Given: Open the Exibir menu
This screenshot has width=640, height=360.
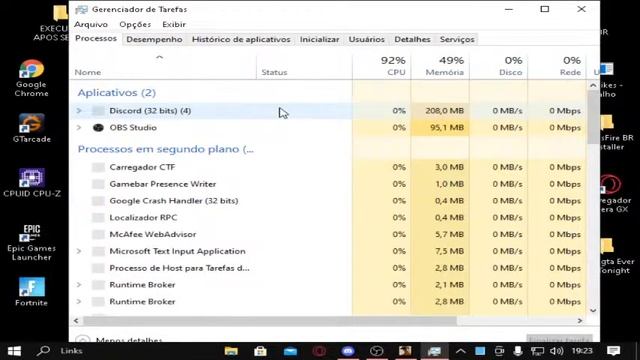Looking at the screenshot, I should (x=174, y=24).
